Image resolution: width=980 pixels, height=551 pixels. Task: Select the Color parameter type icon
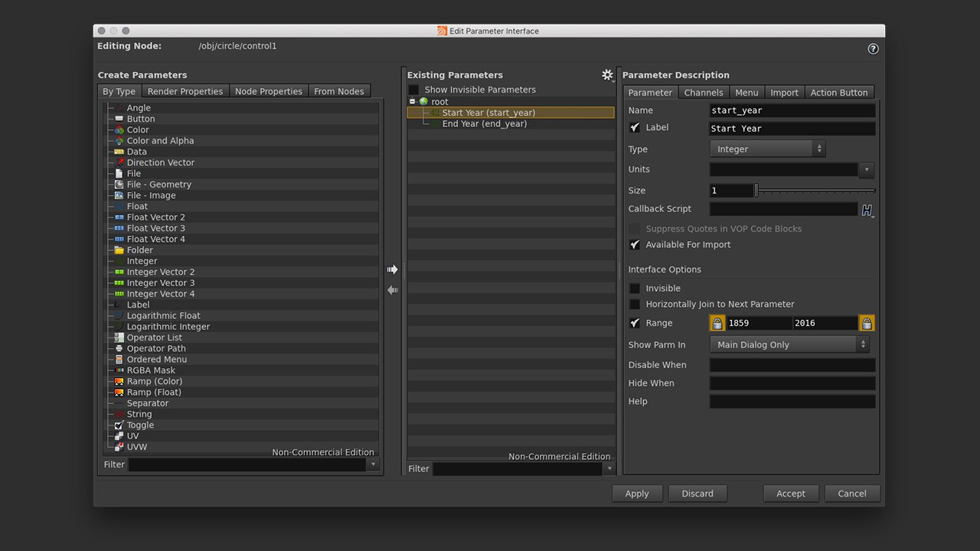(119, 130)
